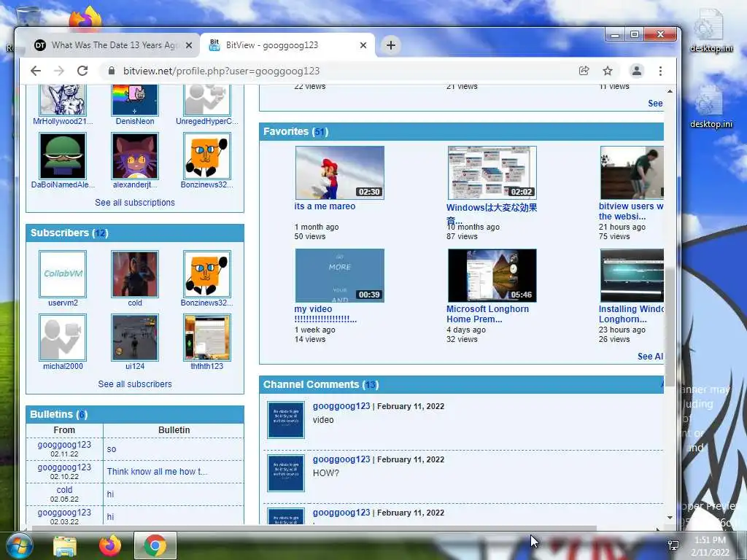Open Bonzinews32 avatar in Subscribers
Screen dimensions: 747x560
pos(206,274)
